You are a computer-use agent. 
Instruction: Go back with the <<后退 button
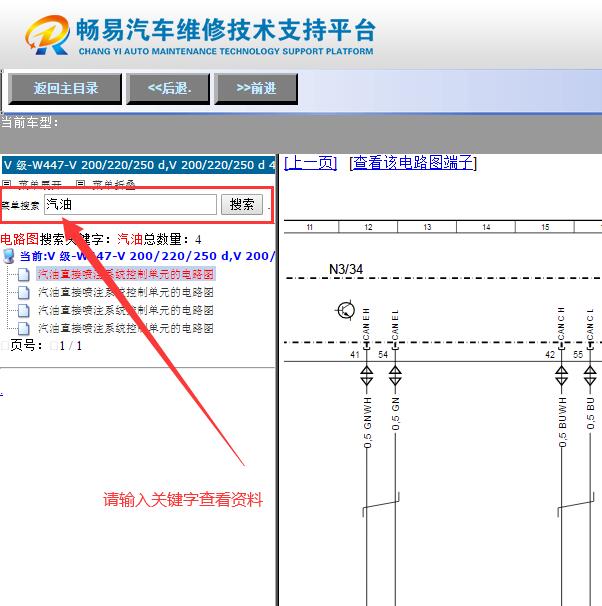(x=168, y=89)
